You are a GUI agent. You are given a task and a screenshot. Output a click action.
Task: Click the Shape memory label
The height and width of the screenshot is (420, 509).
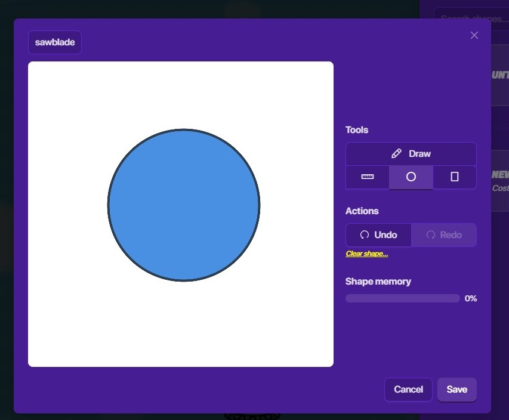click(x=378, y=282)
